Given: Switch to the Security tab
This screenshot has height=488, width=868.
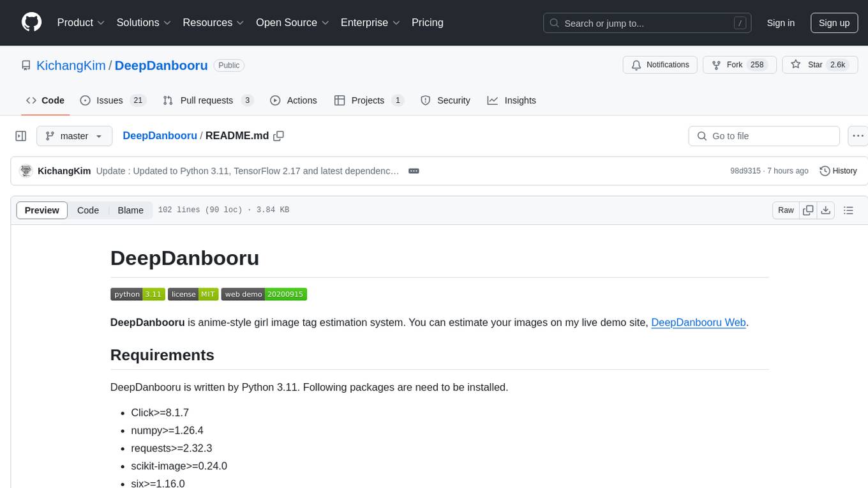Looking at the screenshot, I should click(445, 100).
